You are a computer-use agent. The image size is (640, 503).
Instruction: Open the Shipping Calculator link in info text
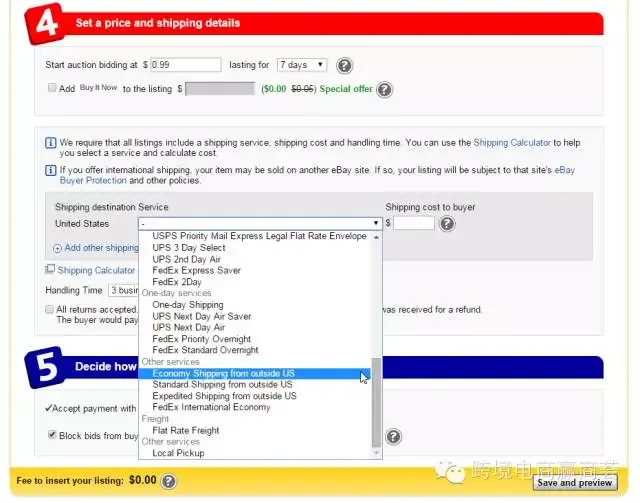click(512, 142)
